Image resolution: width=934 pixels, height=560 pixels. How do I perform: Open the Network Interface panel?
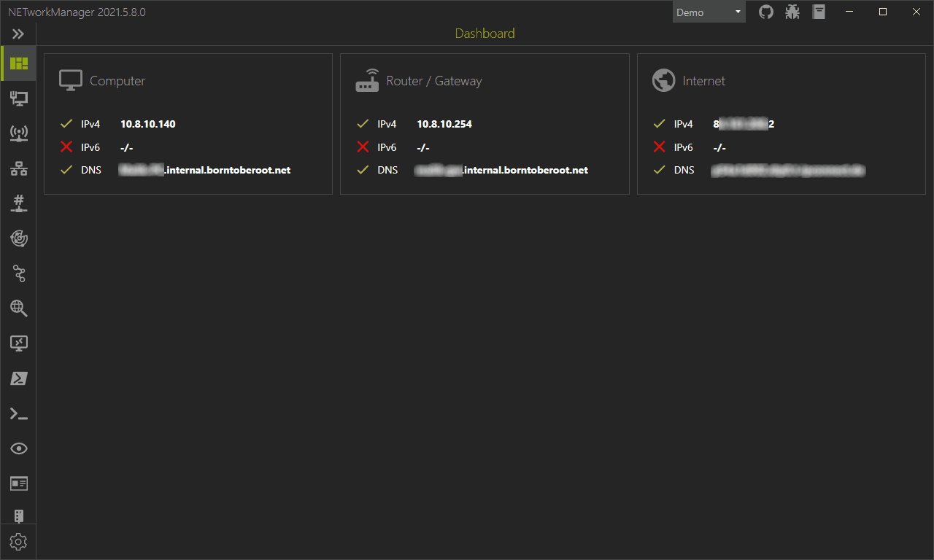(x=18, y=98)
